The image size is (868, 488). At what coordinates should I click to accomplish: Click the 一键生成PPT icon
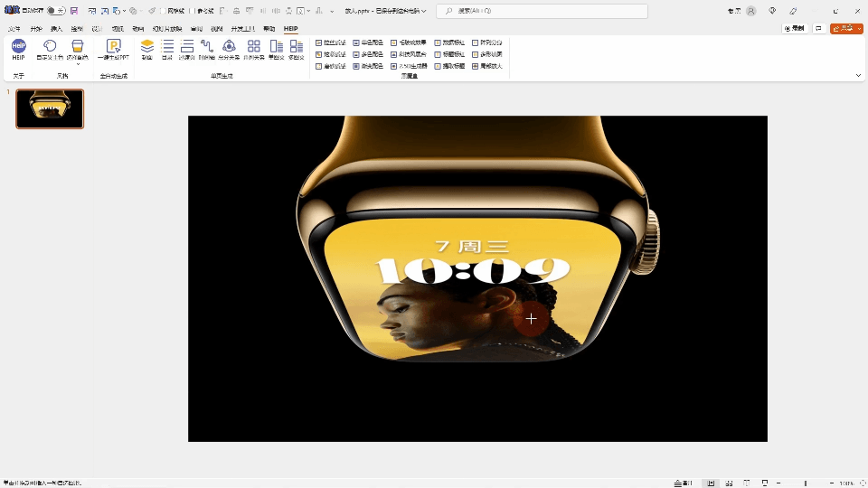114,46
